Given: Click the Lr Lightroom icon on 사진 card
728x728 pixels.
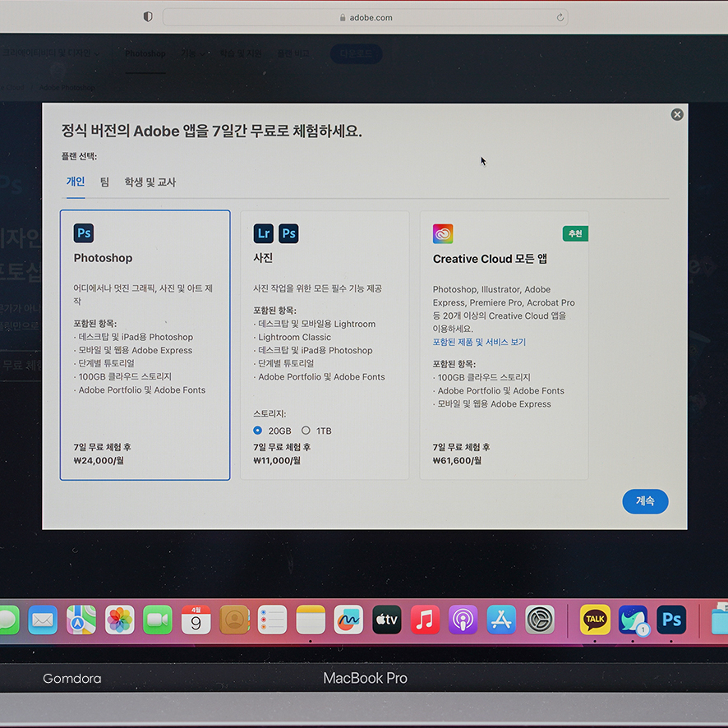Looking at the screenshot, I should [263, 233].
